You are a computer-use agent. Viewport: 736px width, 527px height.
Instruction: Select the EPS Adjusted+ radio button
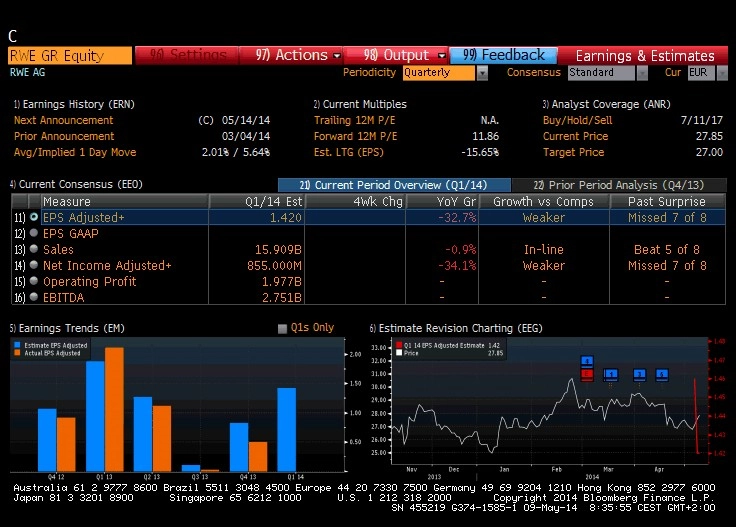coord(34,217)
